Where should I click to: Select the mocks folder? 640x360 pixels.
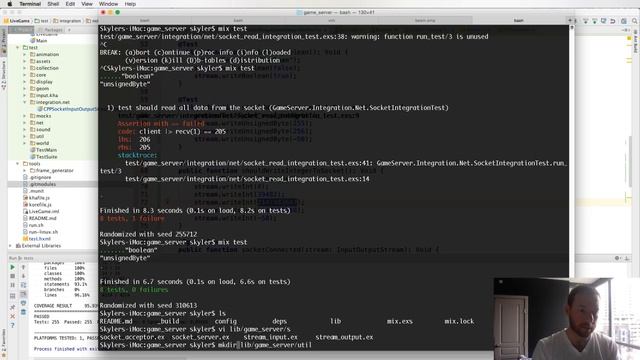click(x=40, y=116)
